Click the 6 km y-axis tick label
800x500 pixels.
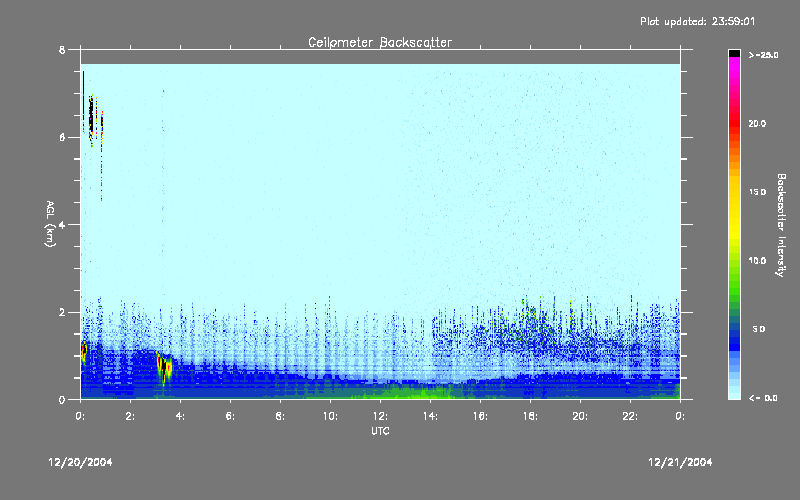pyautogui.click(x=62, y=137)
